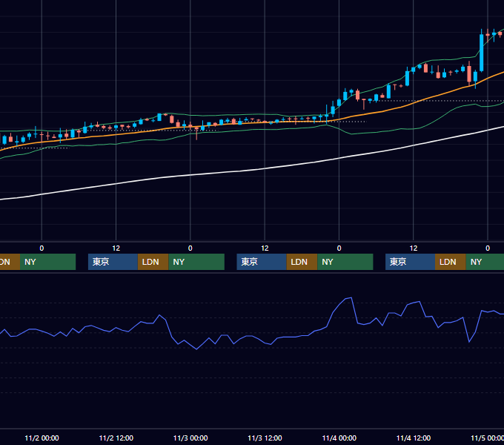Click the 11/3 00:00 date label
504x445 pixels.
coord(190,438)
